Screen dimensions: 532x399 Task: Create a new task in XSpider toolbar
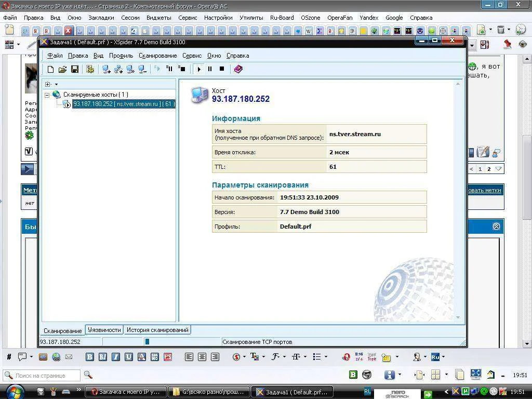pyautogui.click(x=50, y=69)
